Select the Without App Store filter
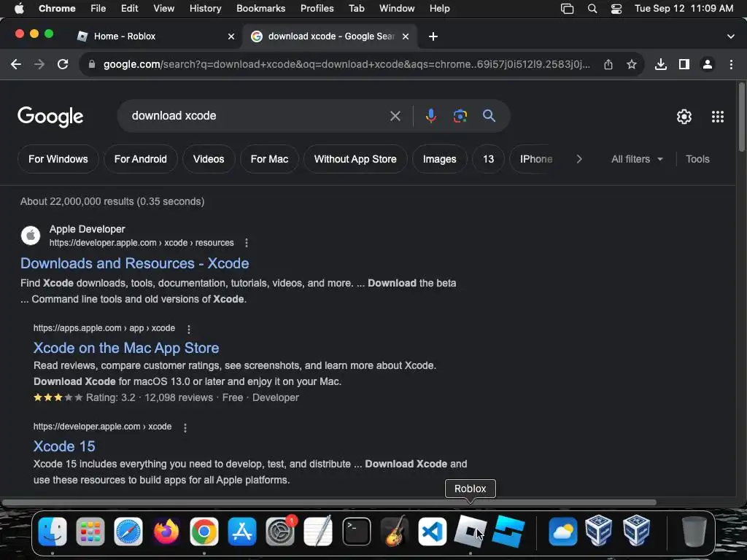 tap(355, 159)
